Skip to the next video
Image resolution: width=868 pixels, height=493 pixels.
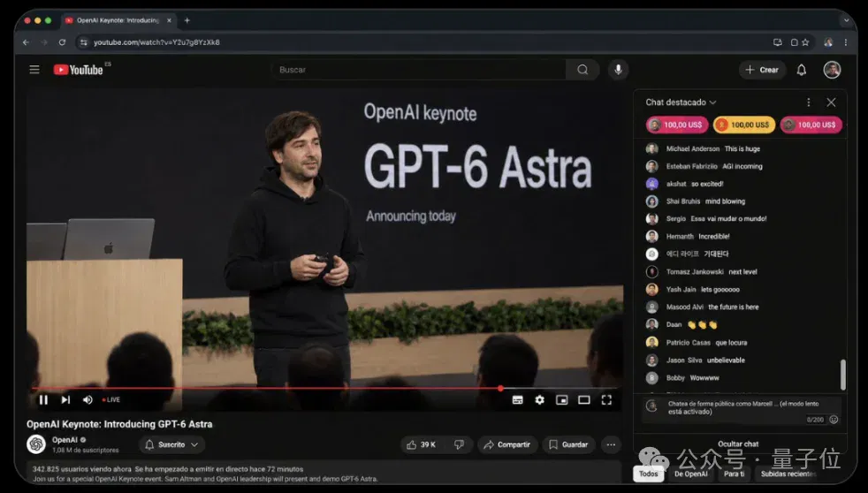click(x=65, y=399)
